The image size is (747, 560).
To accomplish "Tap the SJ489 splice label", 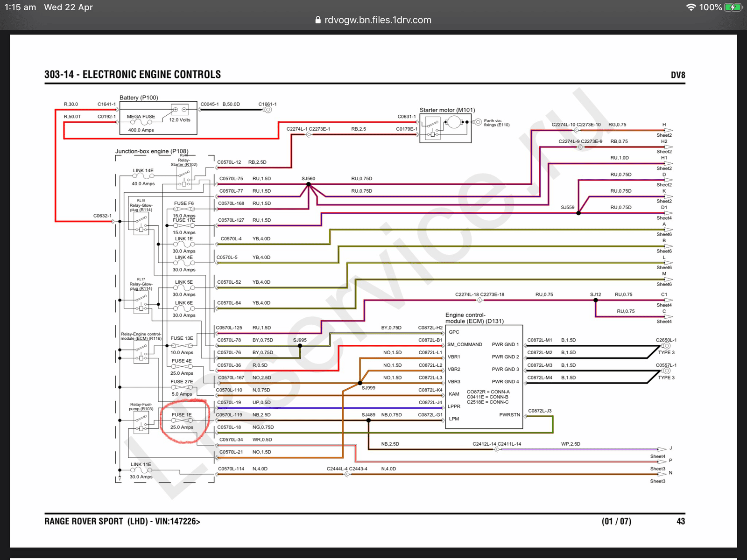I will tap(368, 415).
